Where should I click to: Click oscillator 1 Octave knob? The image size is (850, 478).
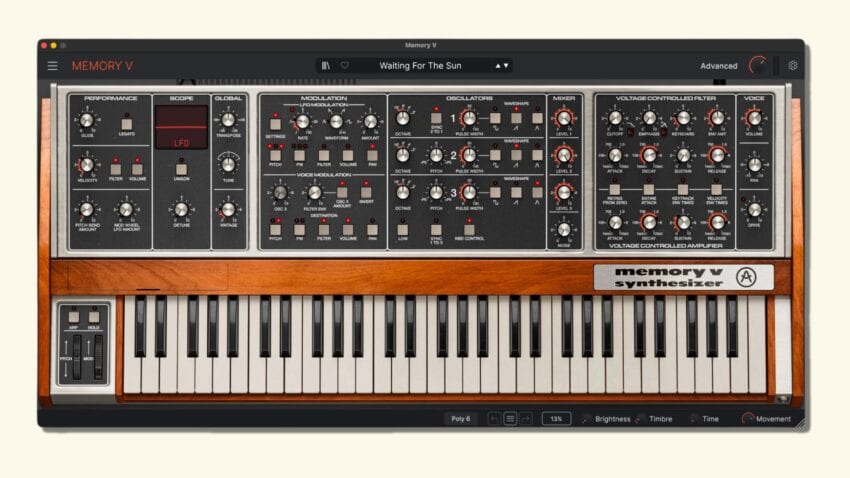click(x=402, y=118)
